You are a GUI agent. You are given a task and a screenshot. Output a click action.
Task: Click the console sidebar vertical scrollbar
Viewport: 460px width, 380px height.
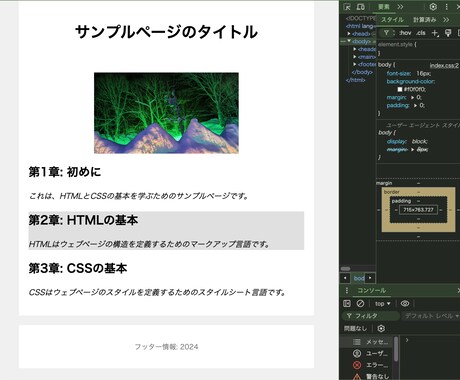pos(396,349)
